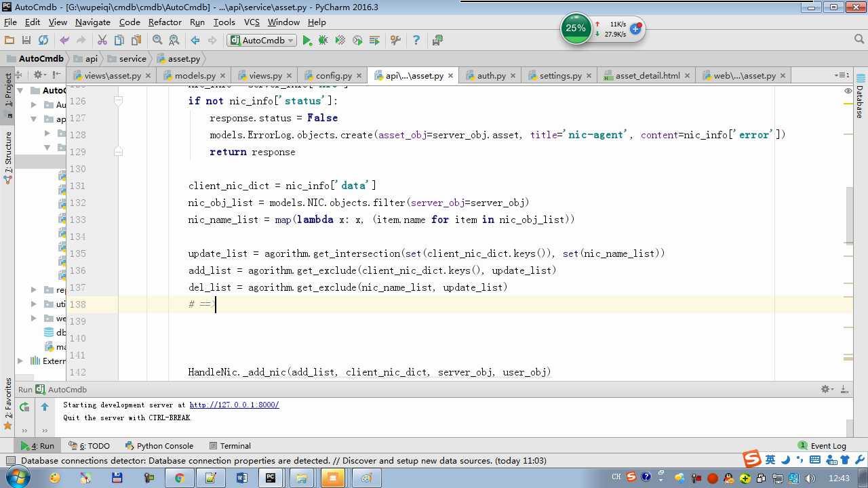Viewport: 868px width, 488px height.
Task: Click the Find magnifier icon
Action: (x=157, y=41)
